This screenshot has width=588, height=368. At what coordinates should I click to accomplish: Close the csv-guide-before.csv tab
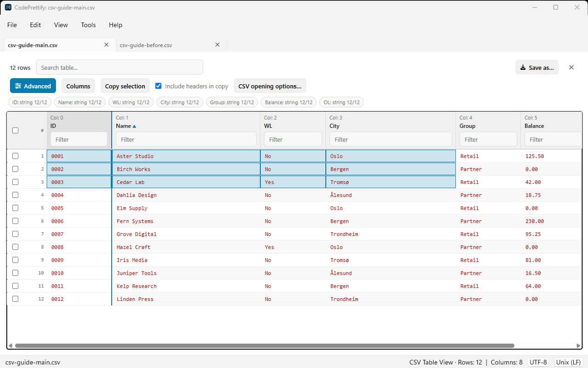click(x=217, y=45)
